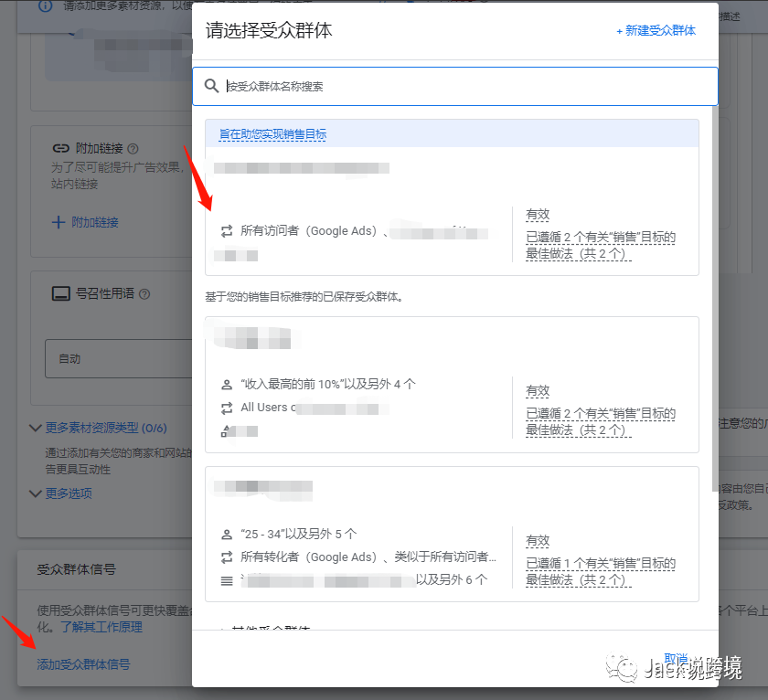Expand the 更多选项 section
The height and width of the screenshot is (700, 768).
point(35,493)
